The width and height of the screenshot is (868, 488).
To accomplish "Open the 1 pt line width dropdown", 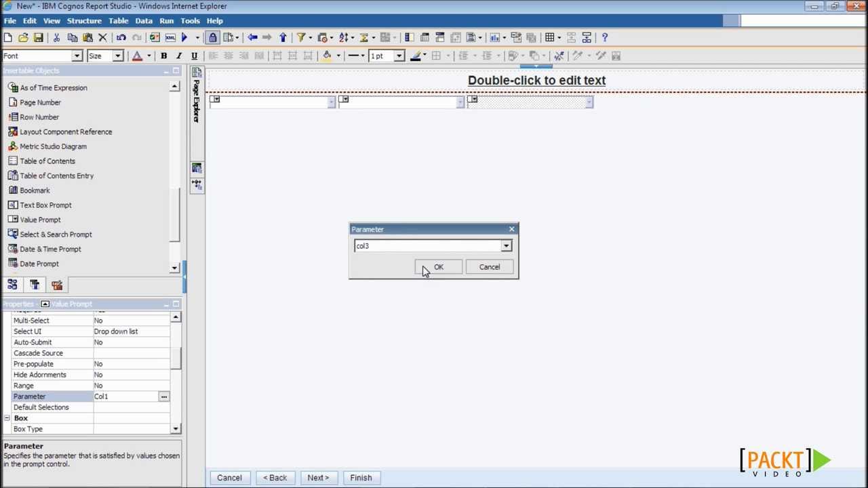I will (x=399, y=56).
